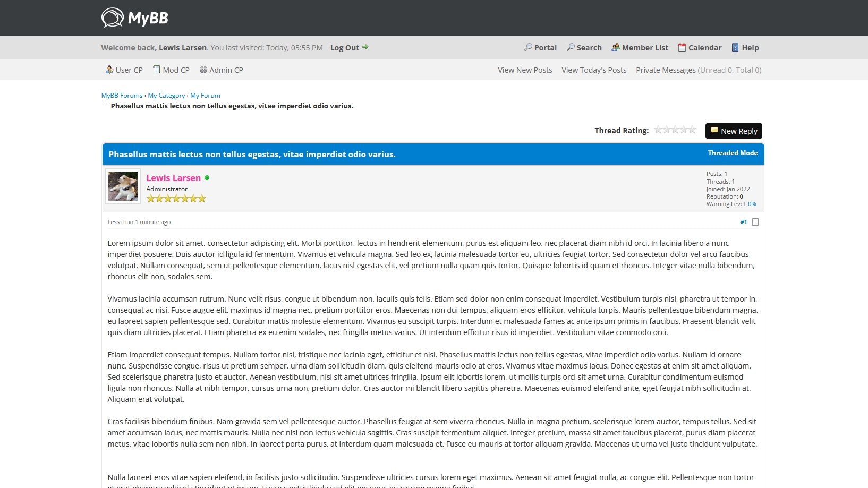Image resolution: width=868 pixels, height=488 pixels.
Task: Click the Search magnifier icon
Action: (x=571, y=47)
